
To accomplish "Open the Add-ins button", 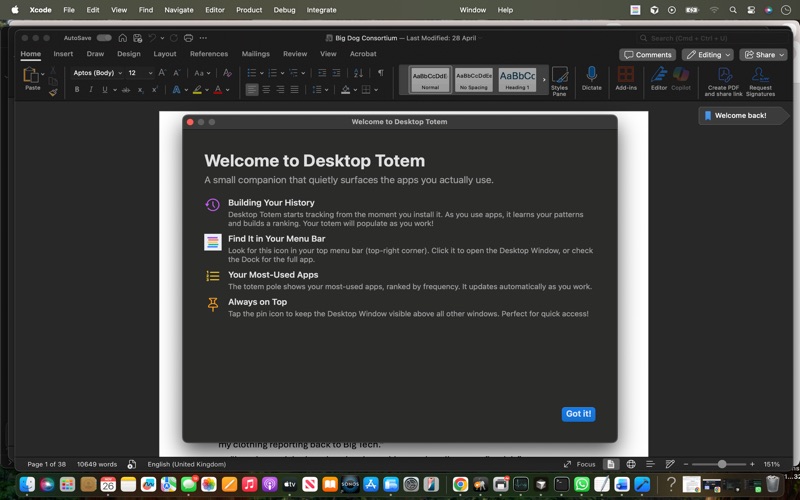I will point(626,79).
